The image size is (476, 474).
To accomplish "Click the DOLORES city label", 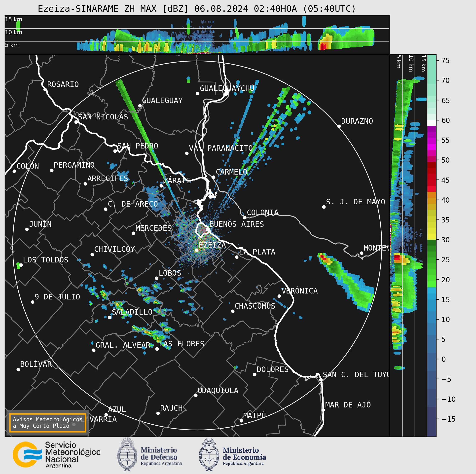I will [x=273, y=369].
